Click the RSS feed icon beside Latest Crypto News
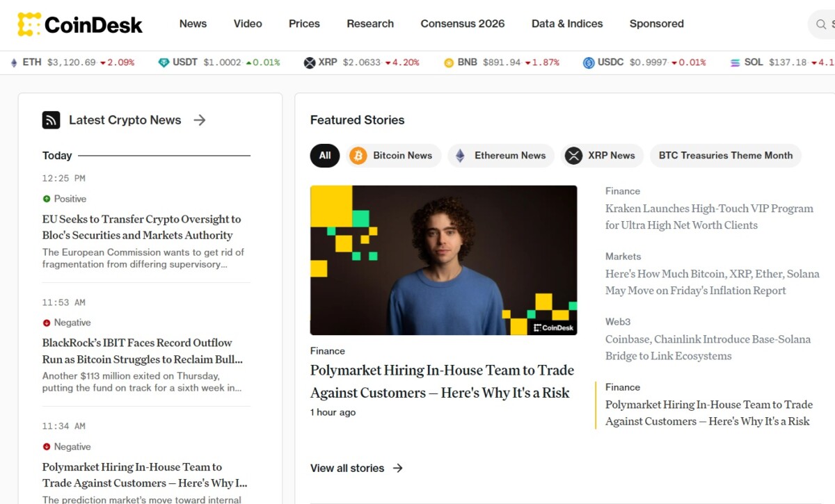The height and width of the screenshot is (504, 835). [x=51, y=120]
